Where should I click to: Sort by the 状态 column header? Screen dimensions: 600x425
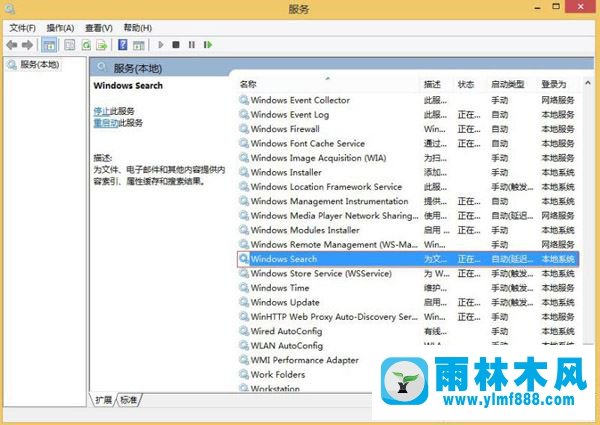click(x=466, y=84)
